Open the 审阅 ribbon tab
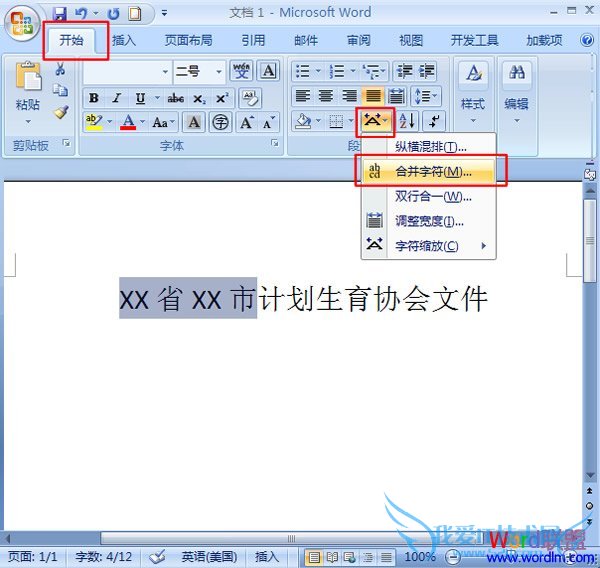Viewport: 600px width, 568px height. tap(358, 41)
